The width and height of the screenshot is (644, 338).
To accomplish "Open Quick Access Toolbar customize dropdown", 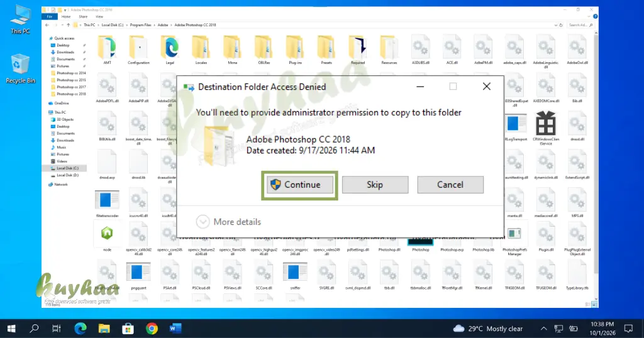I will click(x=65, y=10).
